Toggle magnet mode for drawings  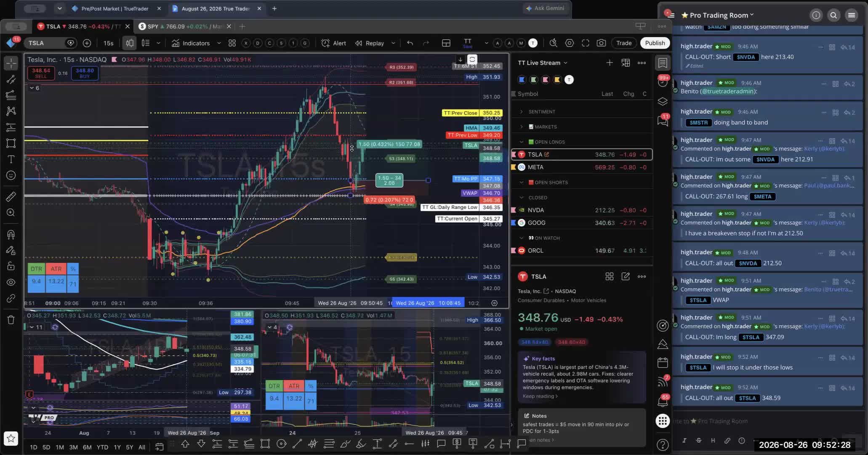point(11,234)
